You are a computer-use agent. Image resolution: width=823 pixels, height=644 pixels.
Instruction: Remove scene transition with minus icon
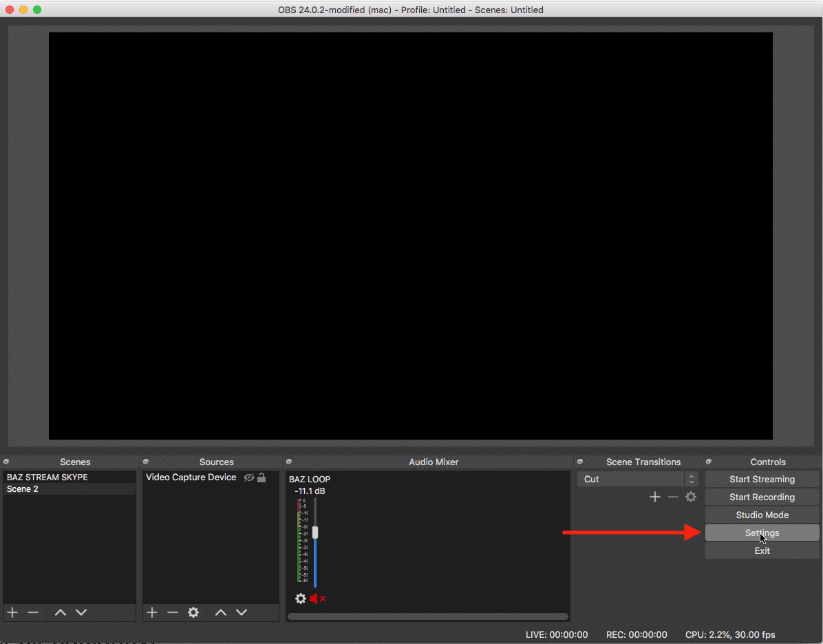tap(673, 497)
